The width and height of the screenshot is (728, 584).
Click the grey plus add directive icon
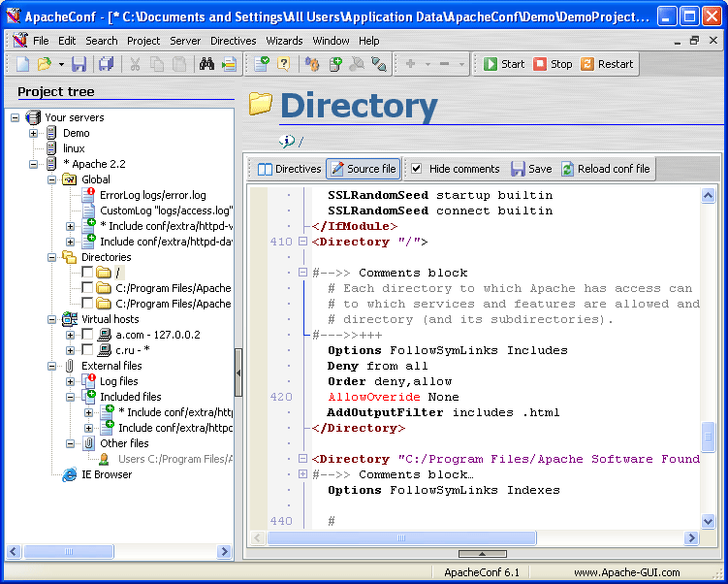click(410, 64)
